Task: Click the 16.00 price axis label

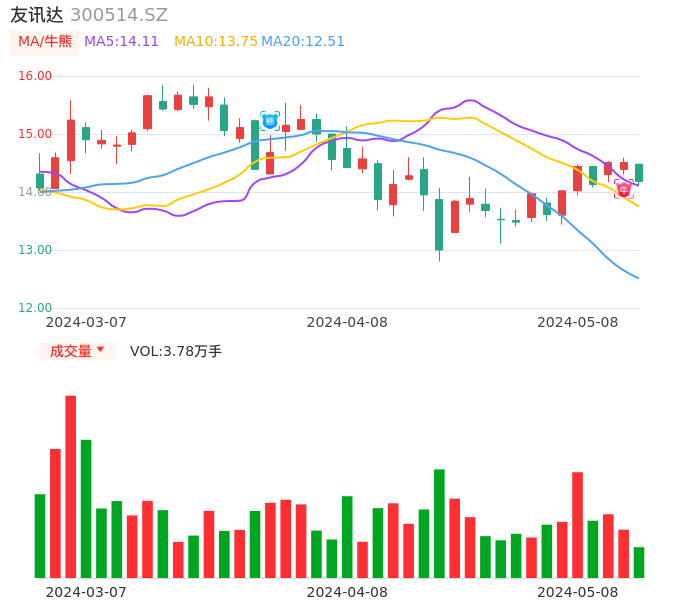Action: tap(35, 76)
